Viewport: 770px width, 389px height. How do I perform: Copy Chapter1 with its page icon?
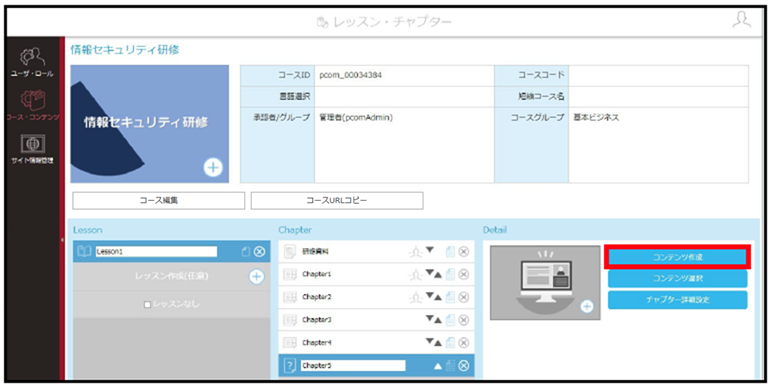450,275
